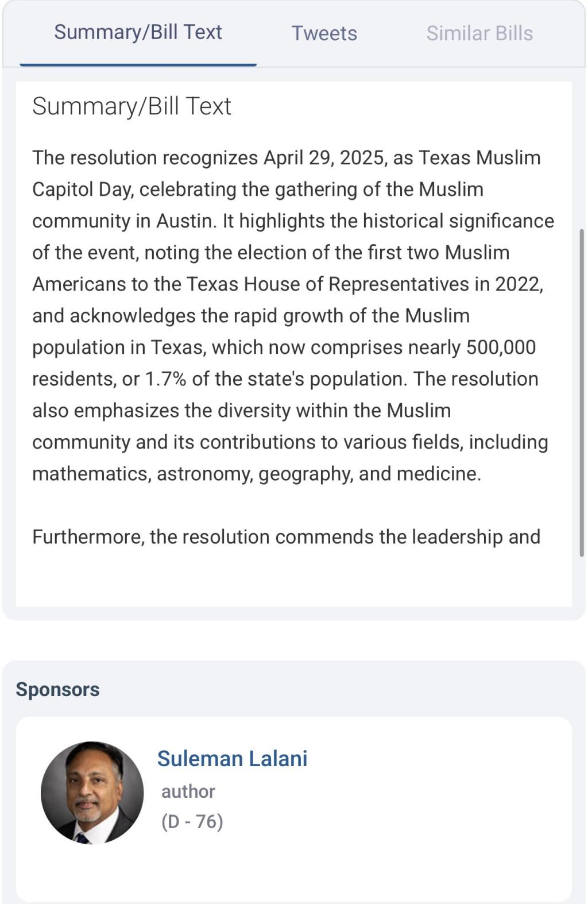Image resolution: width=588 pixels, height=904 pixels.
Task: Click the line starting "mathematics, astronomy, geography"
Action: coord(256,474)
